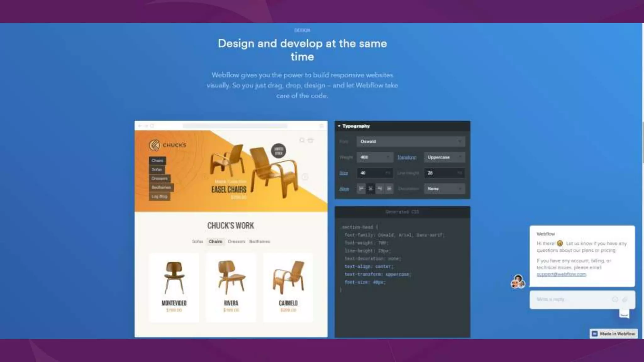
Task: Click the Made in Webflow badge
Action: point(613,334)
